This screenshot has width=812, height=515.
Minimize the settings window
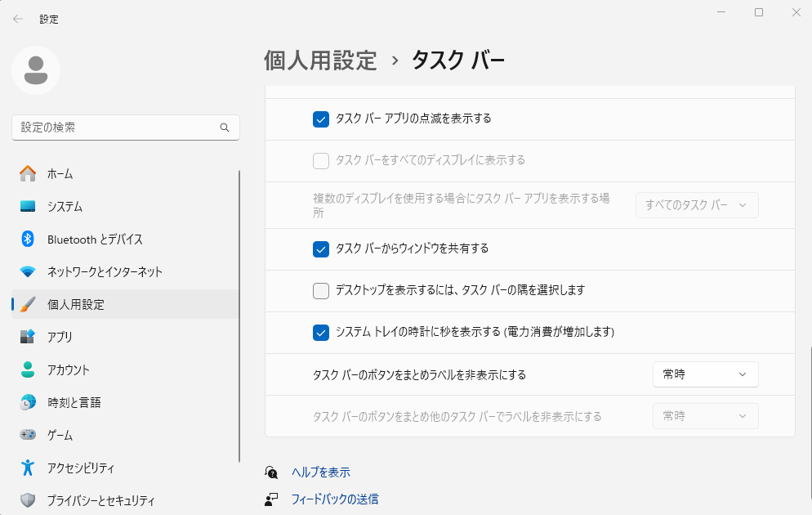(x=721, y=12)
